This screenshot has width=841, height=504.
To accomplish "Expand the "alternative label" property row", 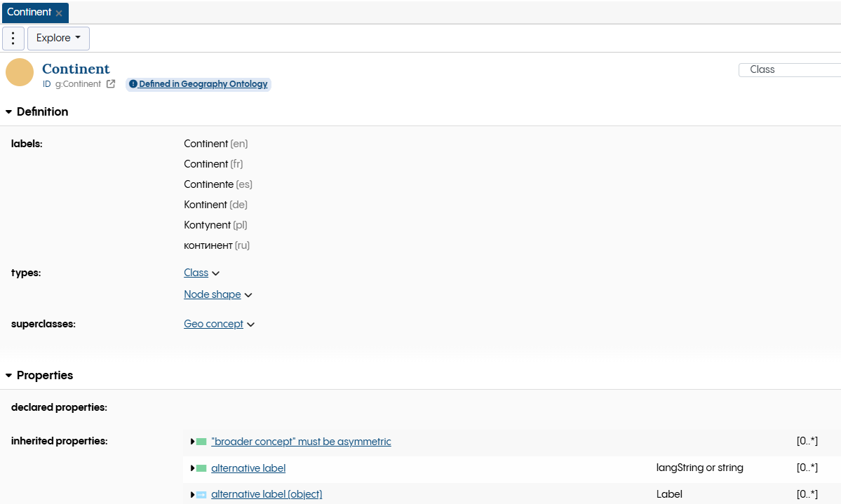I will pos(192,468).
